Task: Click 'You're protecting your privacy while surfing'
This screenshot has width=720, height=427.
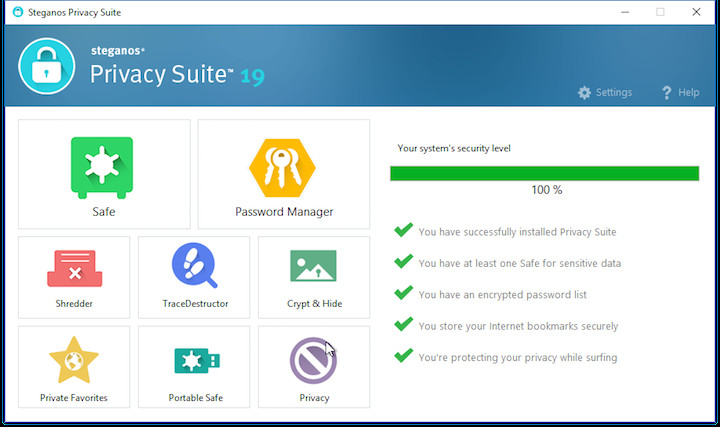Action: [x=518, y=358]
